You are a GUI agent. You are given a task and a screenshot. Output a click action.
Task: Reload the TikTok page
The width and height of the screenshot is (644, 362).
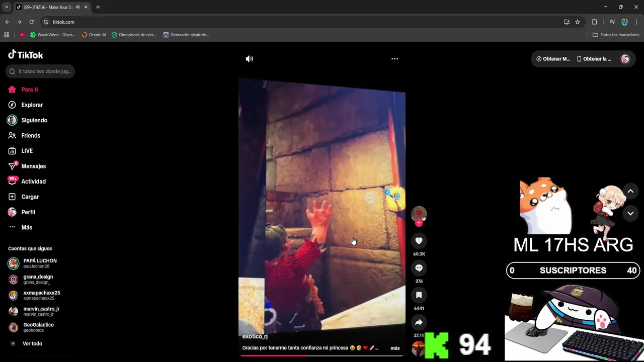[31, 22]
